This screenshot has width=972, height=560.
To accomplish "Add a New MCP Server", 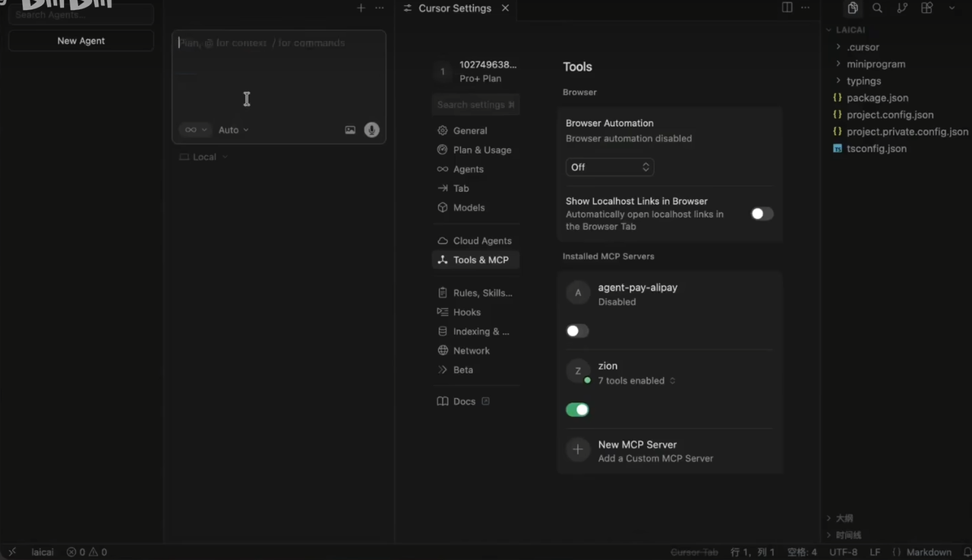I will coord(669,450).
